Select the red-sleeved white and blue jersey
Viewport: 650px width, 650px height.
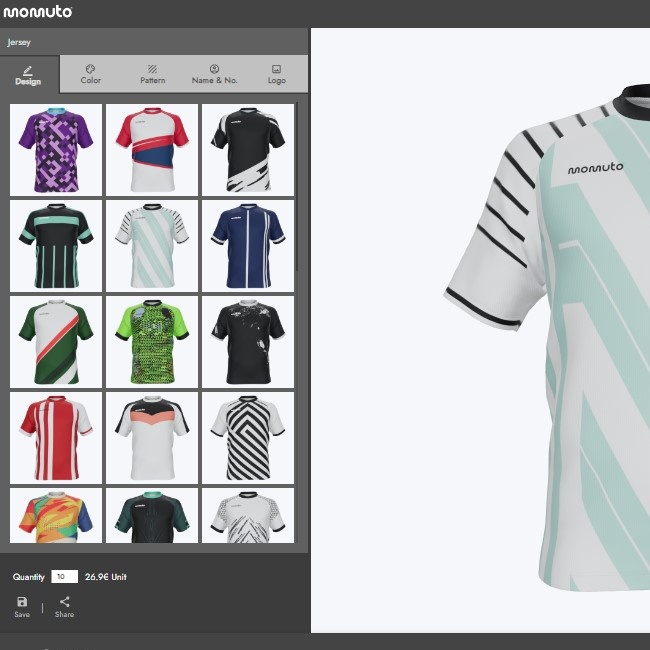coord(152,150)
